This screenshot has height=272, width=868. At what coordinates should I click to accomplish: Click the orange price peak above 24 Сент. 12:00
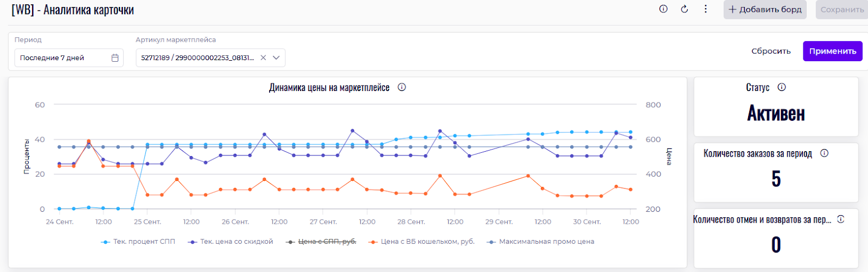pyautogui.click(x=89, y=141)
